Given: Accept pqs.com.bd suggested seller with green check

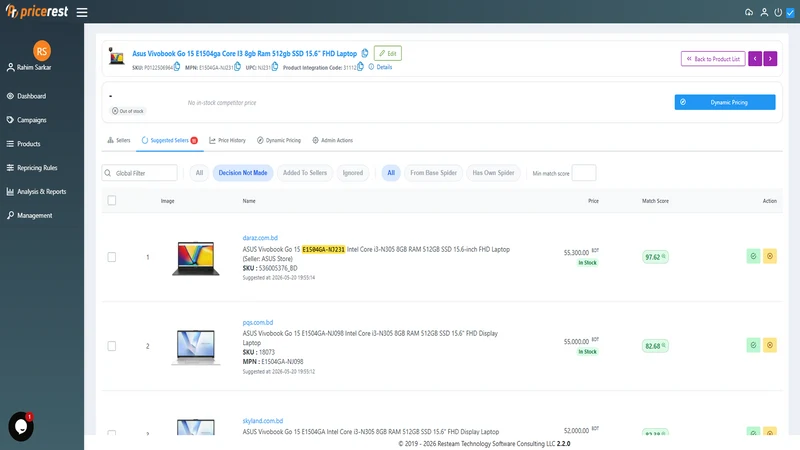Looking at the screenshot, I should pos(753,345).
